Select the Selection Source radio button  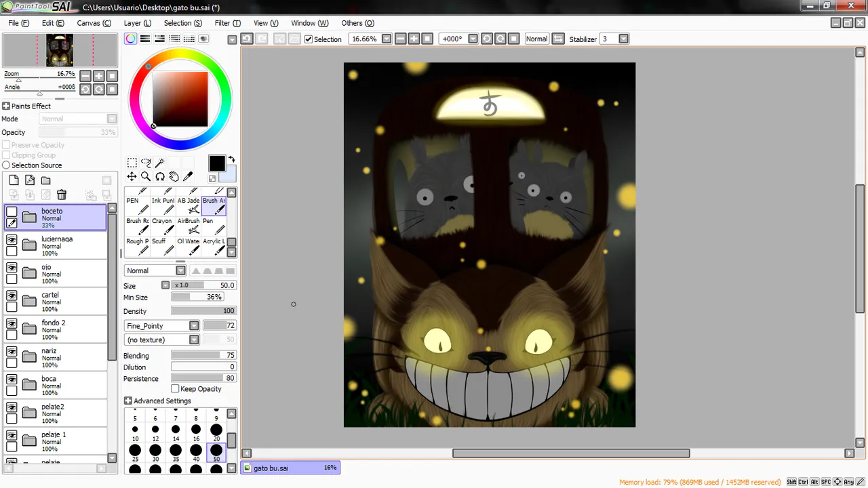click(6, 165)
